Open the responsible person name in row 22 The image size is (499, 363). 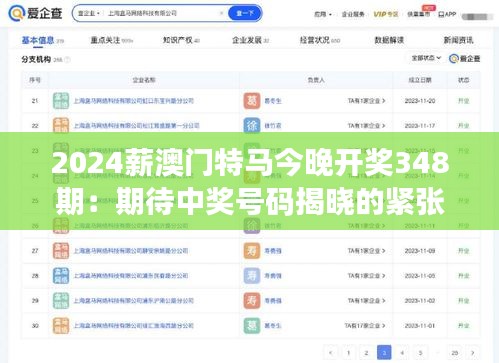pyautogui.click(x=273, y=126)
